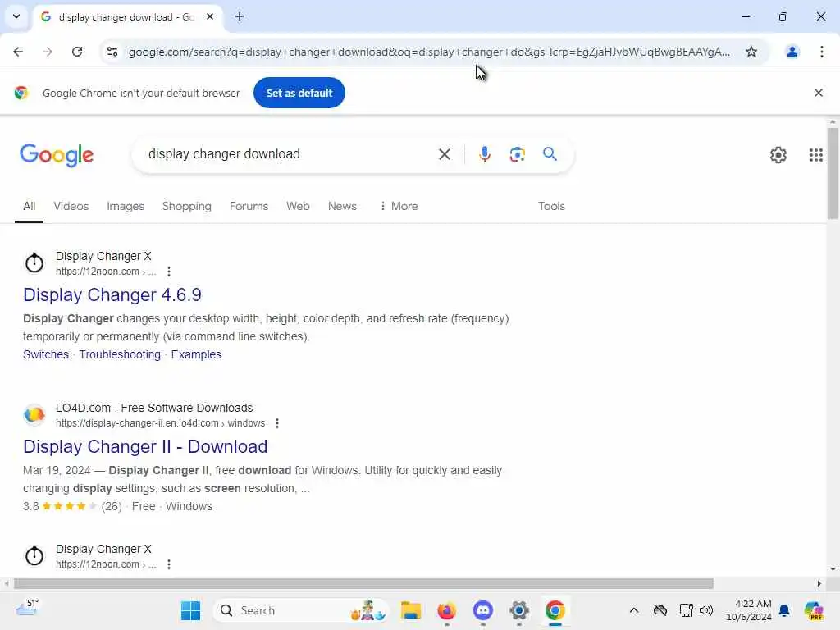
Task: Go to the Google logo homepage
Action: tap(57, 155)
